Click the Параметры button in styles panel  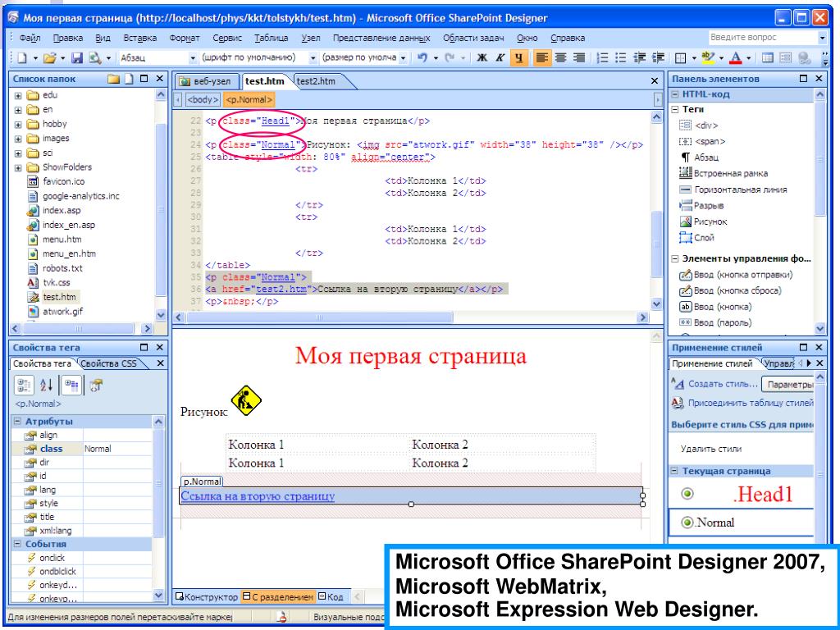click(x=787, y=385)
